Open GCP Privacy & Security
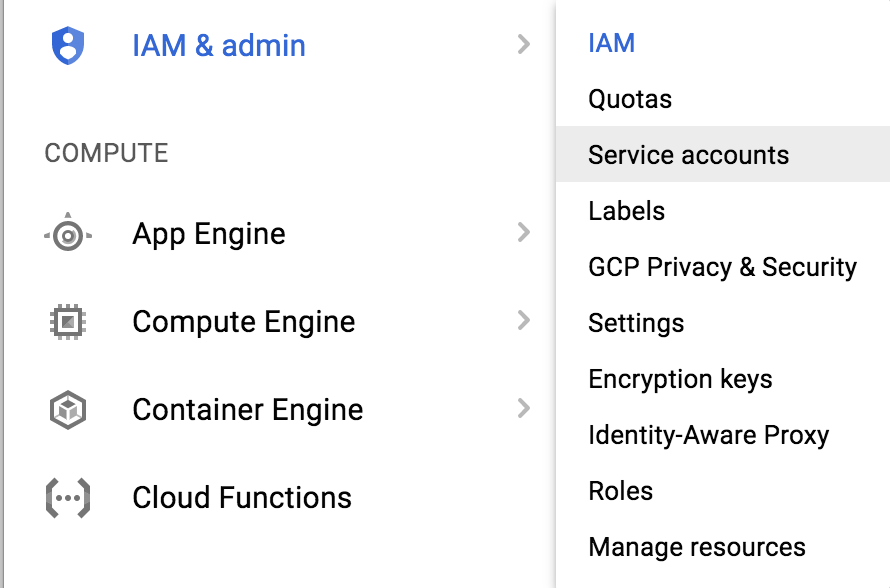Screen dimensions: 890x588 [x=722, y=268]
